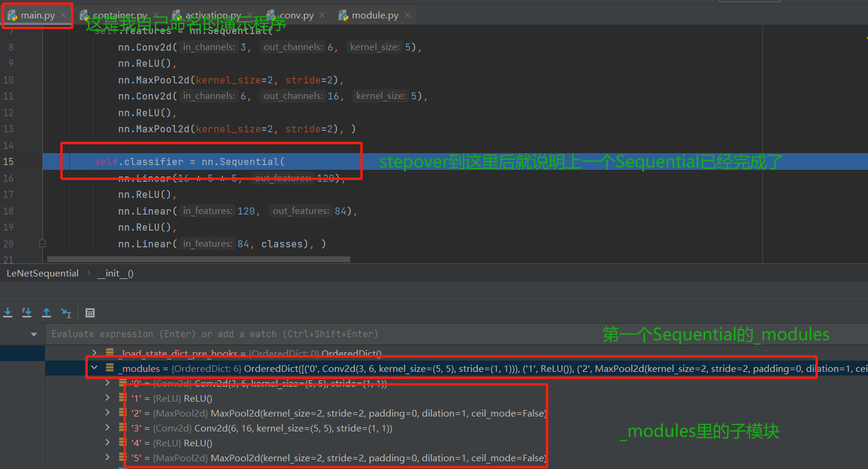This screenshot has width=868, height=469.
Task: Click 'self.classifier = nn.Sequential(' code line
Action: [x=190, y=161]
